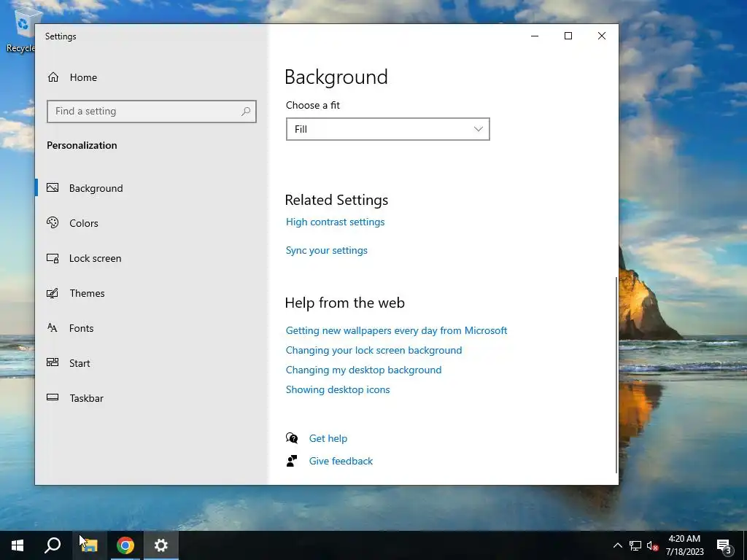Open the Windows Start menu button
747x560 pixels.
(x=18, y=545)
